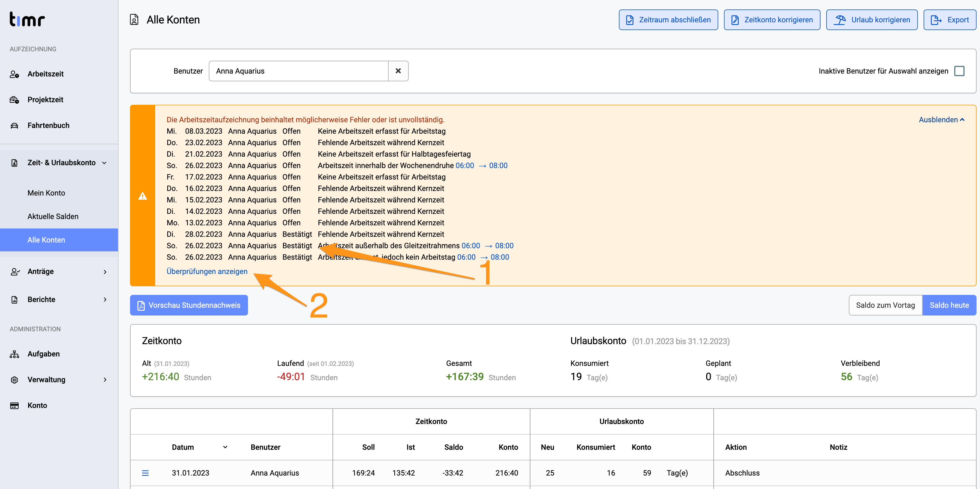Viewport: 980px width, 489px height.
Task: Switch to Saldo zum Vortag
Action: 885,305
